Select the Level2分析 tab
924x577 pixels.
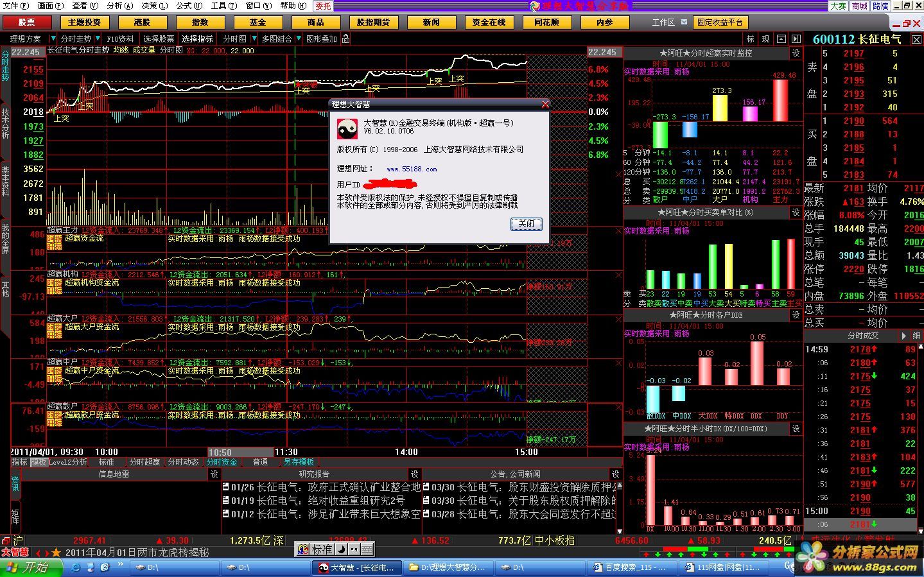67,462
